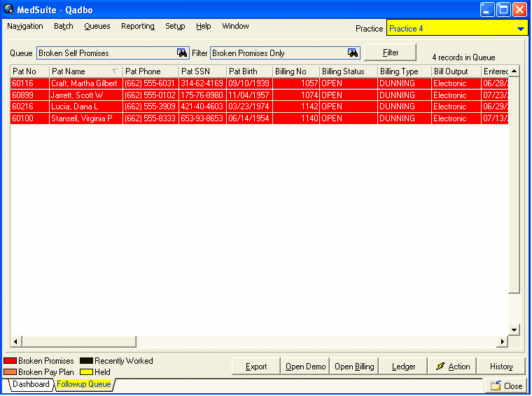Click the Bill Output column header
The width and height of the screenshot is (532, 396).
coord(456,71)
